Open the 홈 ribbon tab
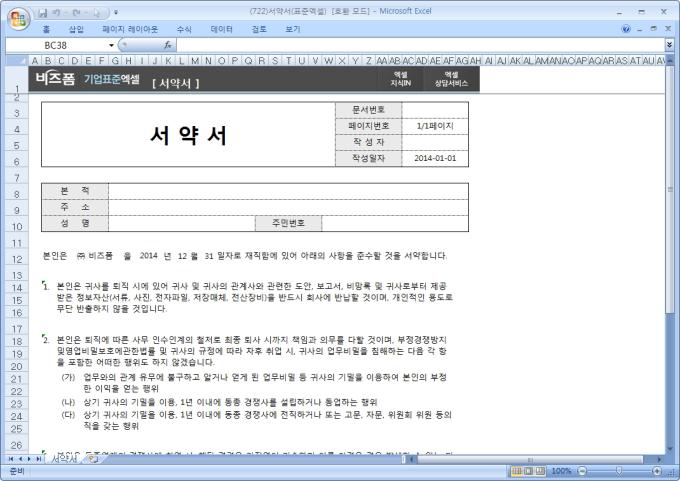680x481 pixels. [x=46, y=29]
